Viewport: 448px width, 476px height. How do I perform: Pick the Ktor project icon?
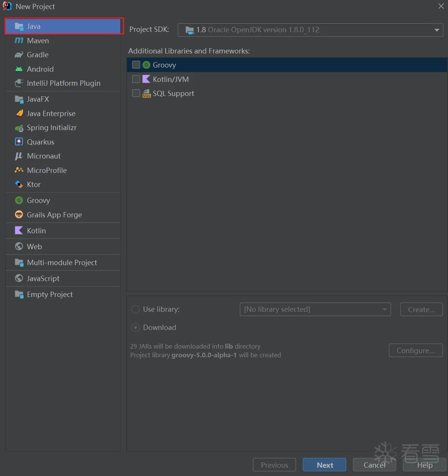(19, 184)
